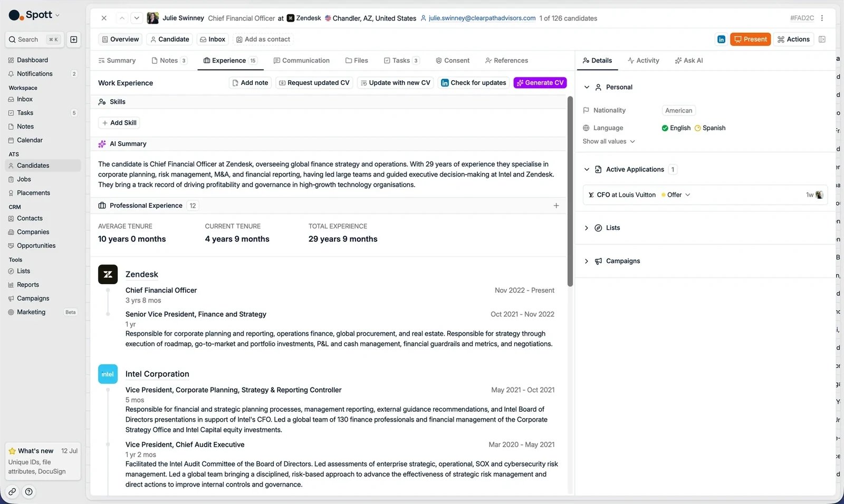The image size is (844, 504).
Task: Click the Zendesk logo in the header
Action: click(290, 18)
